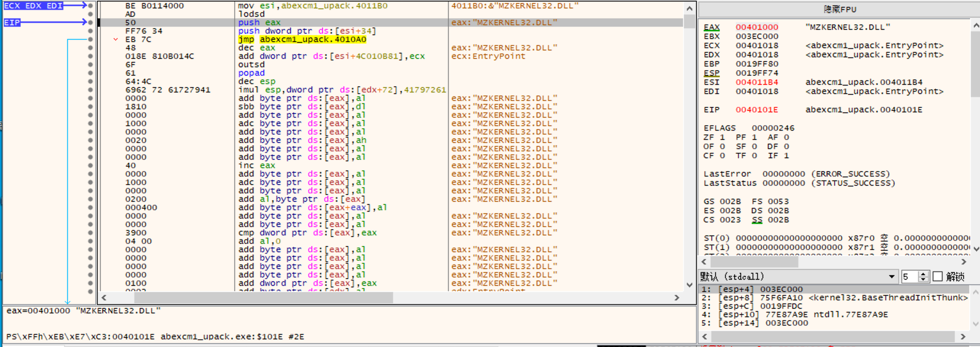This screenshot has width=980, height=347.
Task: Open the 默认 (stdcall) calling convention dropdown
Action: (x=798, y=276)
